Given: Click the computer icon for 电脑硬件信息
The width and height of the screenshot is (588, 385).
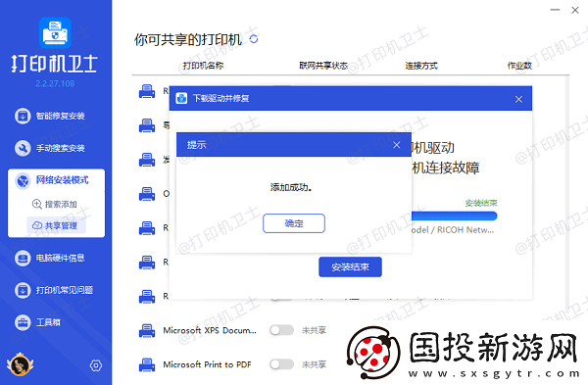Looking at the screenshot, I should click(x=23, y=258).
